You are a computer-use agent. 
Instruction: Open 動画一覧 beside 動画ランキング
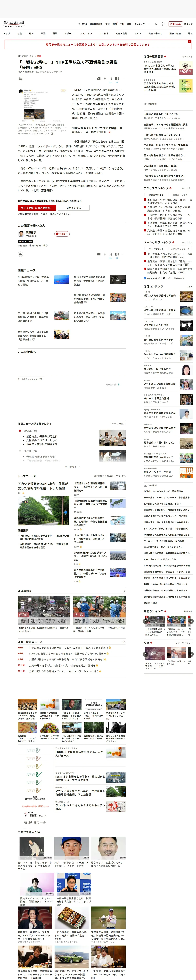[188, 611]
